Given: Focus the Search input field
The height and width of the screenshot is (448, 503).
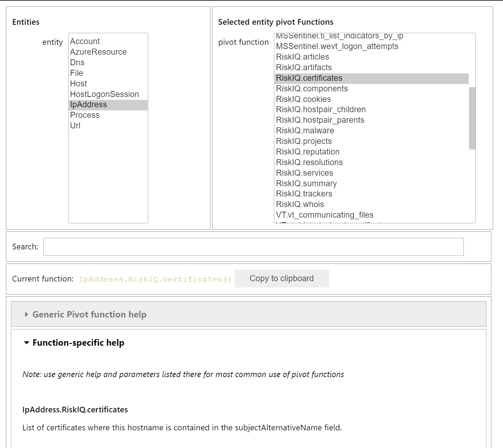Looking at the screenshot, I should (x=253, y=247).
